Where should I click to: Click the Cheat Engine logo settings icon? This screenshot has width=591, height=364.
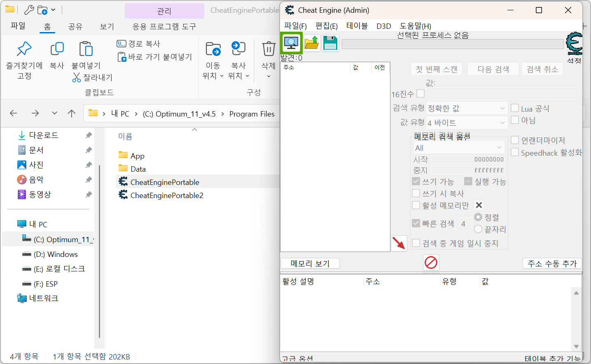[574, 44]
